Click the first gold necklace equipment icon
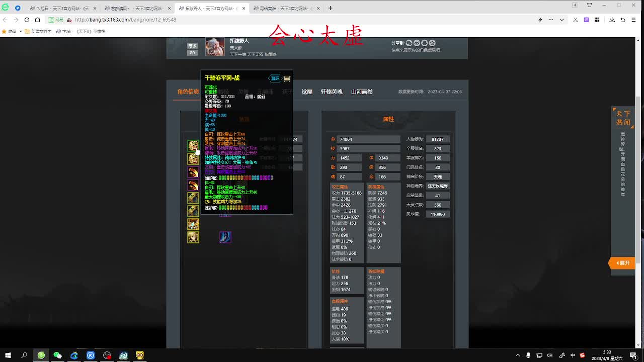 (193, 146)
